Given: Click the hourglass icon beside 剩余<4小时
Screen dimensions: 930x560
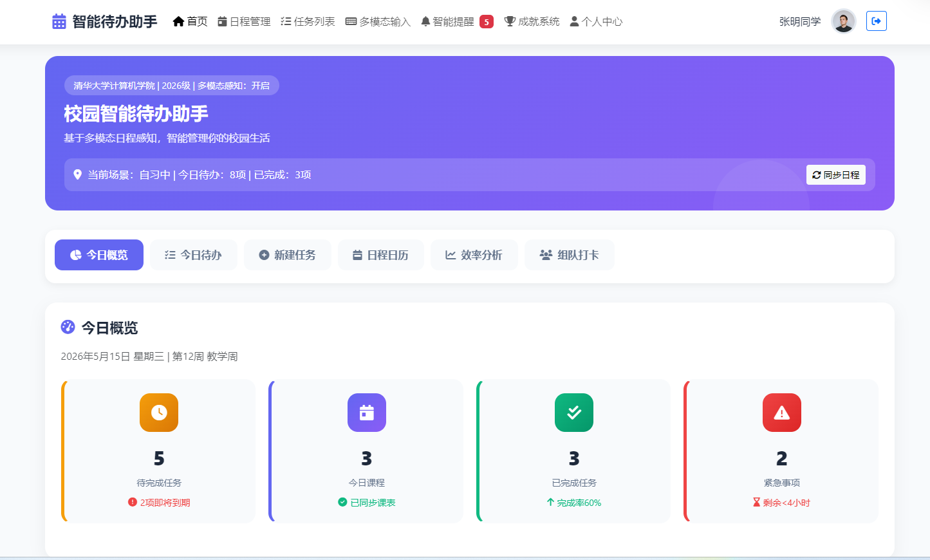Looking at the screenshot, I should pyautogui.click(x=756, y=502).
